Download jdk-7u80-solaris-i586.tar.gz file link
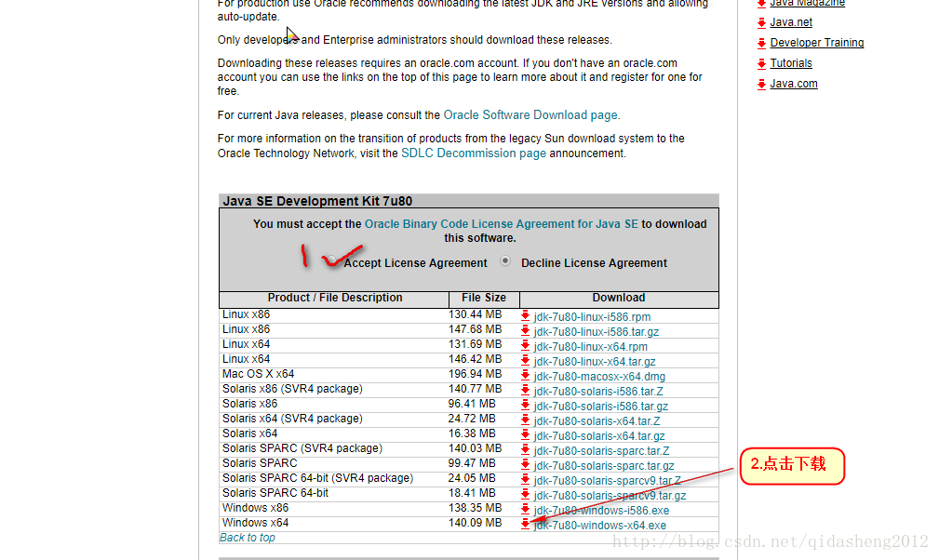939x560 pixels. pos(600,407)
